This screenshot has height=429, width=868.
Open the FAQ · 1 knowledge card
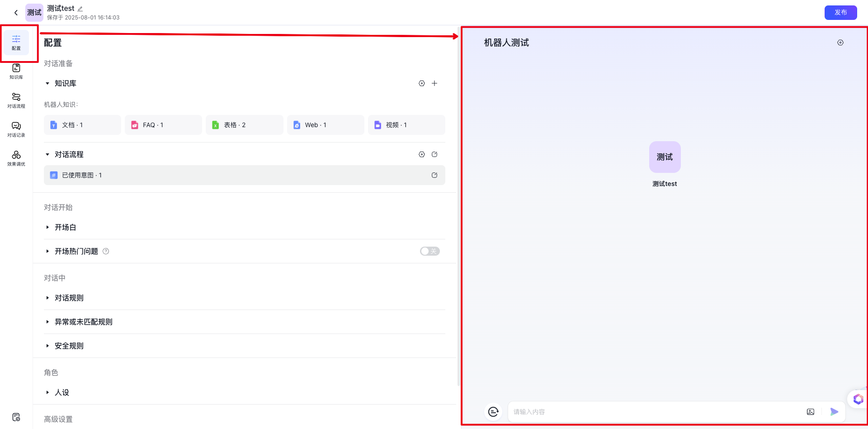[x=163, y=125]
